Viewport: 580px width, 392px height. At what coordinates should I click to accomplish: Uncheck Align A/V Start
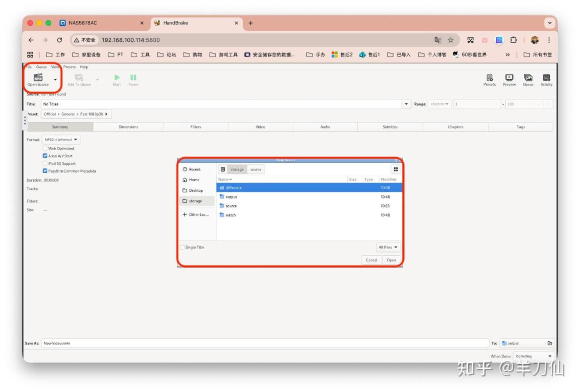(x=45, y=156)
